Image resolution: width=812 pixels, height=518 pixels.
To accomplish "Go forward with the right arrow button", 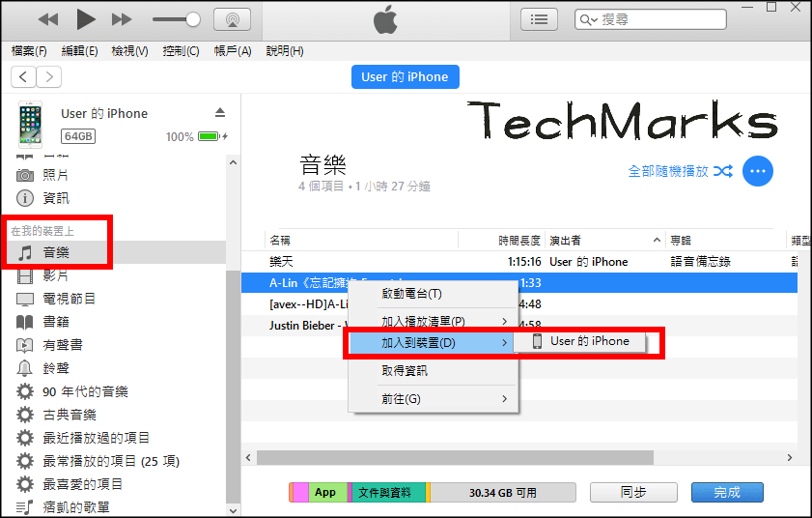I will tap(49, 76).
